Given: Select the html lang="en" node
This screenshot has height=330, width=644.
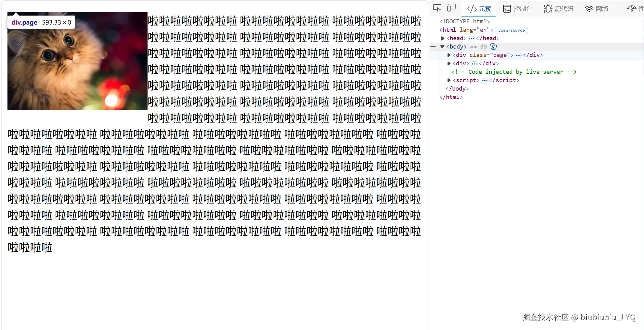Looking at the screenshot, I should click(466, 30).
